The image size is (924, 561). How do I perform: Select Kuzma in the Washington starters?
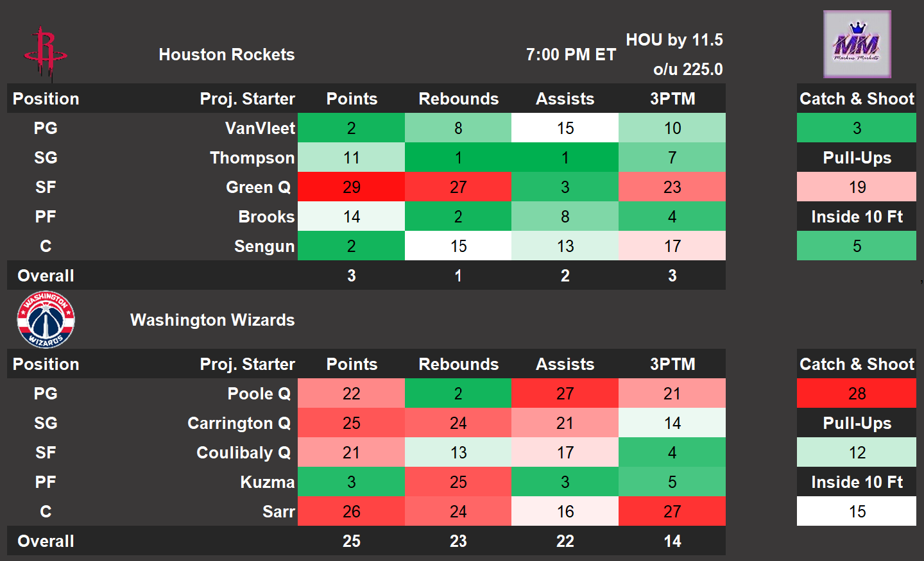coord(268,482)
